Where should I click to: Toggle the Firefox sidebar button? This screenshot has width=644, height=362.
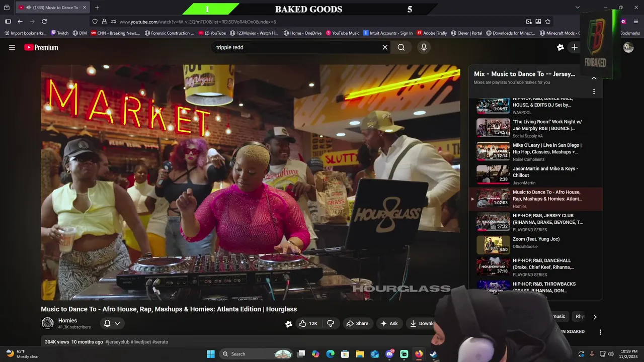coord(8,22)
